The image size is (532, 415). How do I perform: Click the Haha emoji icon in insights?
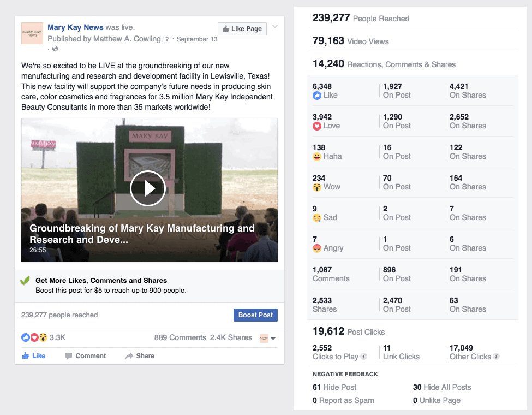(317, 157)
